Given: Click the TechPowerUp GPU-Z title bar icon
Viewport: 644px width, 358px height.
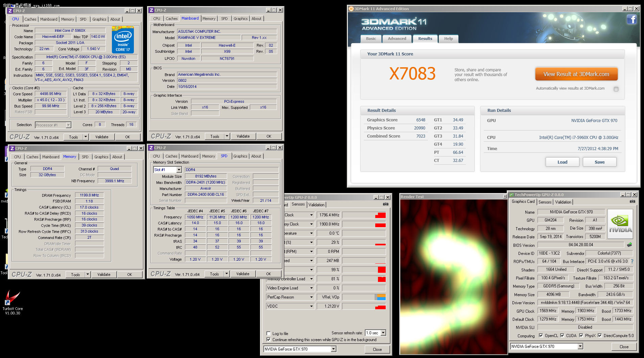Looking at the screenshot, I should [x=511, y=195].
